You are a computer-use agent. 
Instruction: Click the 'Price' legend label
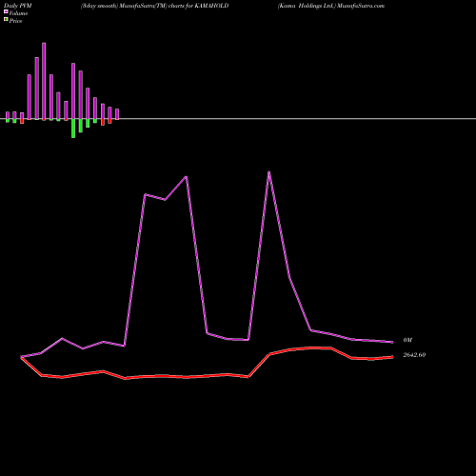(15, 21)
